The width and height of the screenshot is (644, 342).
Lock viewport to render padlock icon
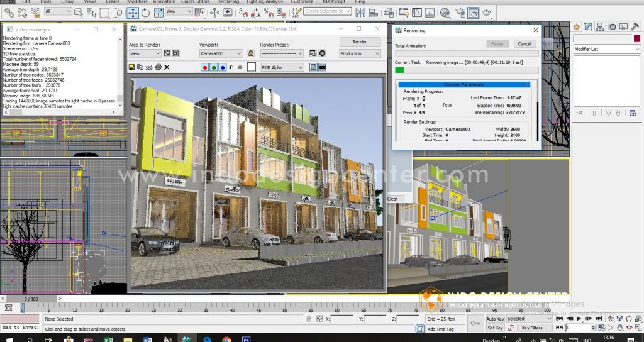point(251,53)
